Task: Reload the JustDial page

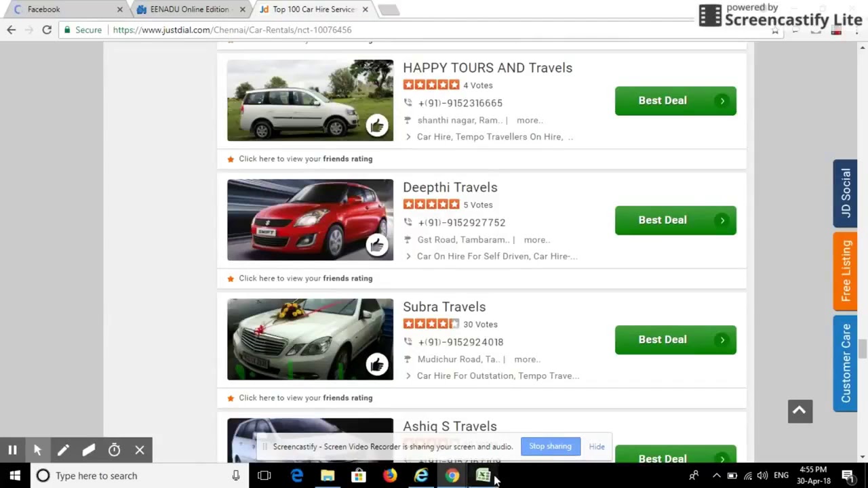Action: click(47, 30)
